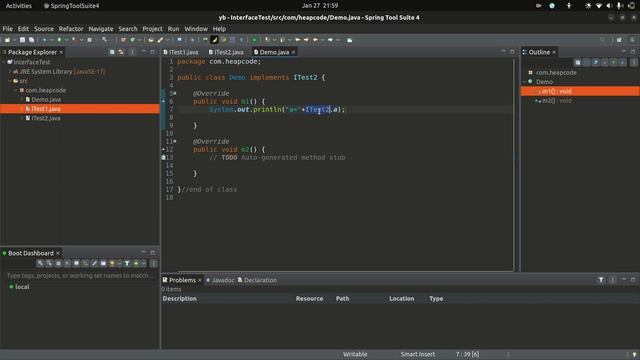Click the clock Jan 27 21:59
The image size is (640, 360).
[320, 6]
